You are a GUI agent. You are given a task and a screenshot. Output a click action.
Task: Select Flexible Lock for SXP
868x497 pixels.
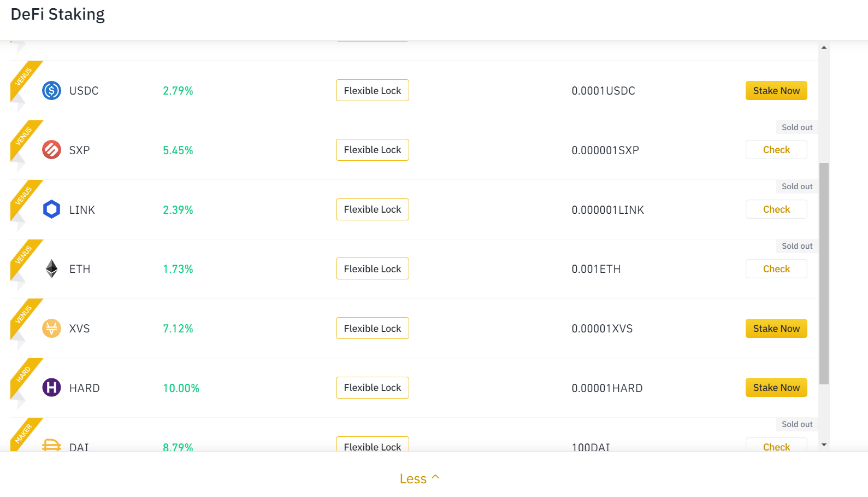click(372, 150)
